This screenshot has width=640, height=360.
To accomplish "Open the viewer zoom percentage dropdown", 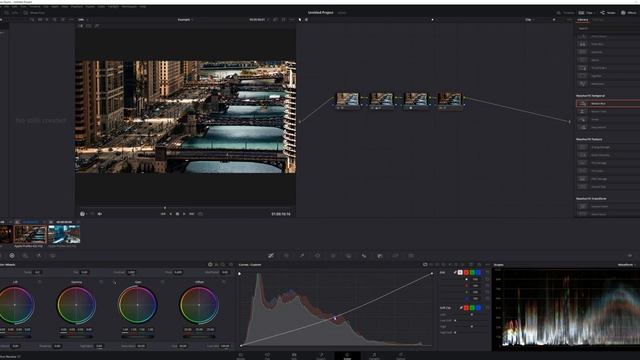I will click(x=82, y=20).
